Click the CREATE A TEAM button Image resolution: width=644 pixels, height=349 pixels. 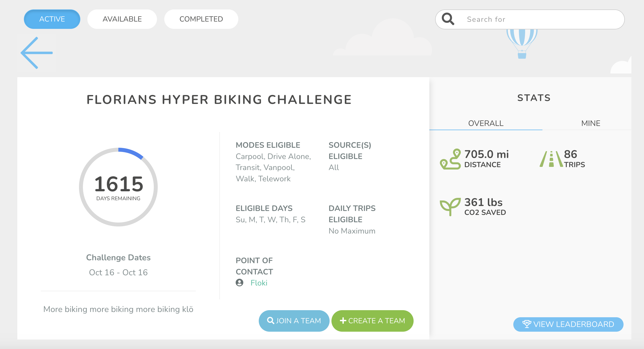(x=372, y=321)
